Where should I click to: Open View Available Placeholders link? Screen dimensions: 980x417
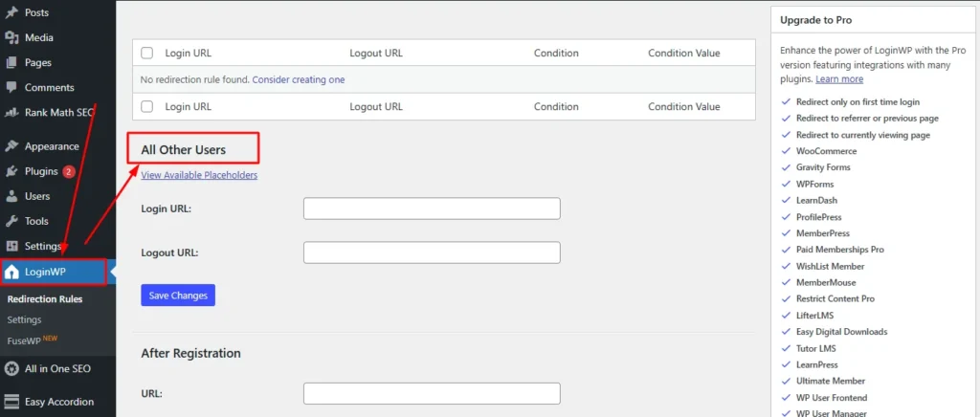(x=199, y=175)
